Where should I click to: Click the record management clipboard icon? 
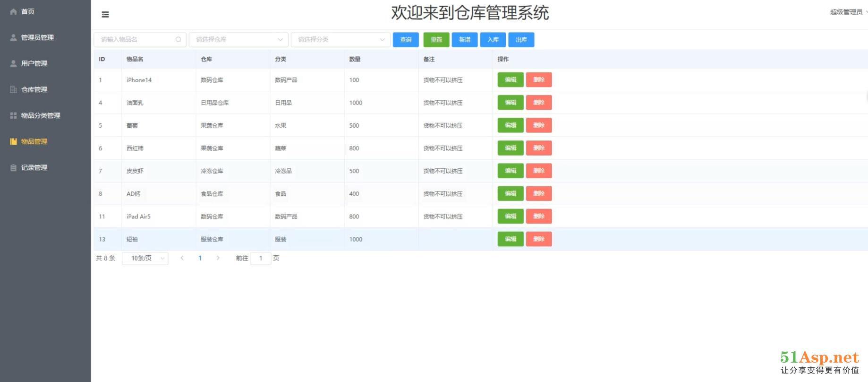[13, 167]
